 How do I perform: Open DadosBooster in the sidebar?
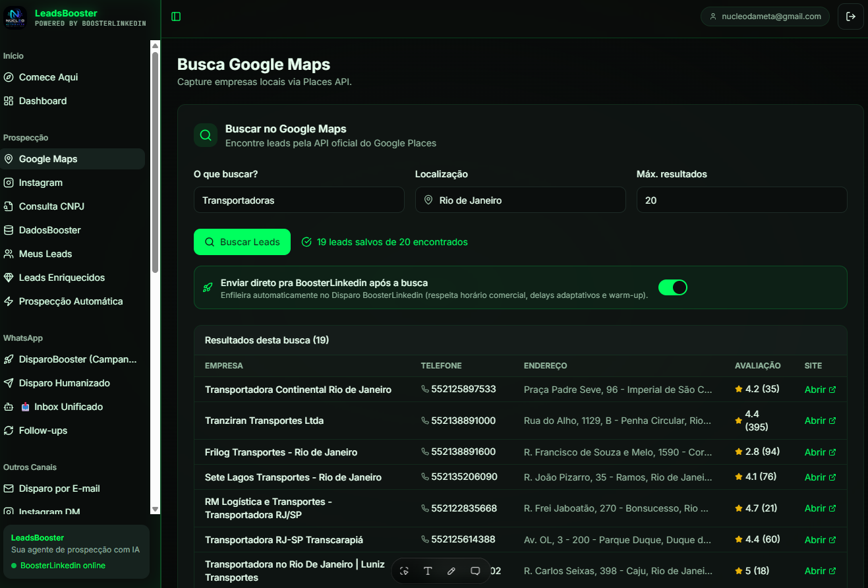click(x=72, y=230)
